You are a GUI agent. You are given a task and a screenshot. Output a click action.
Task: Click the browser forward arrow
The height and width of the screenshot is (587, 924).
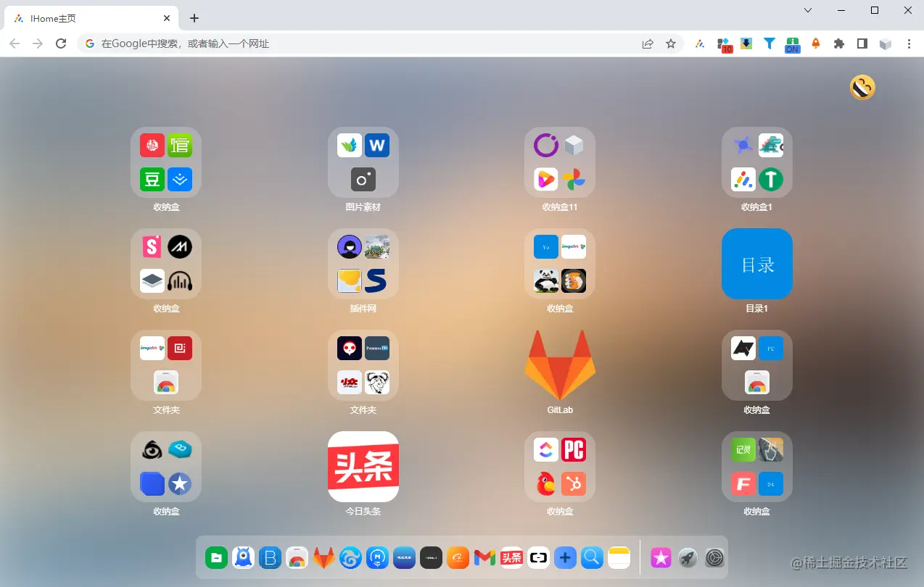point(38,43)
